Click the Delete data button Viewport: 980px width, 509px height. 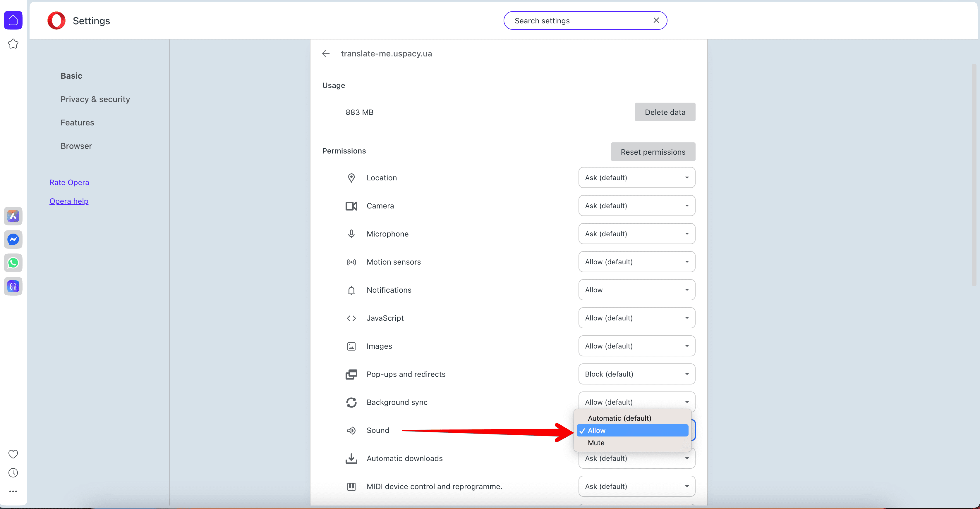coord(665,112)
